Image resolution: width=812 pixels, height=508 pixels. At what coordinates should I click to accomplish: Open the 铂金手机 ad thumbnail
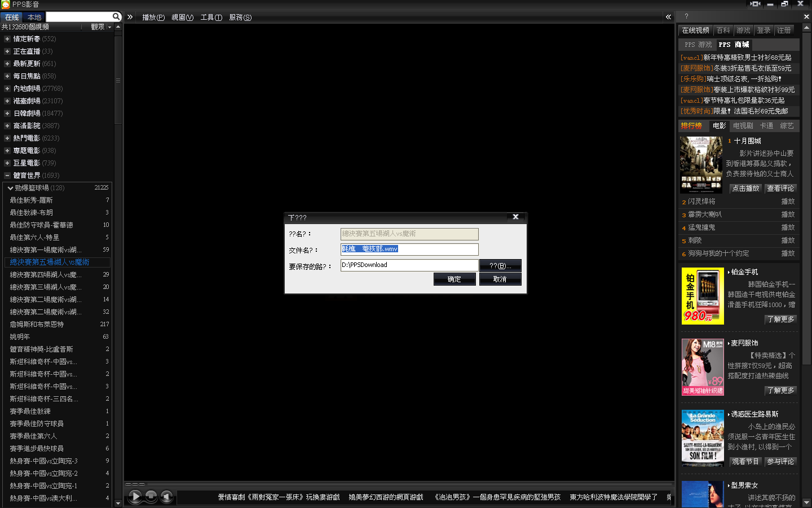(703, 296)
